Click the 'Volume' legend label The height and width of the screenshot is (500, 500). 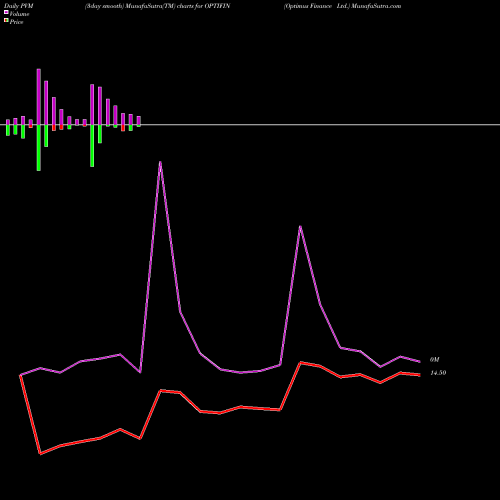(x=19, y=14)
